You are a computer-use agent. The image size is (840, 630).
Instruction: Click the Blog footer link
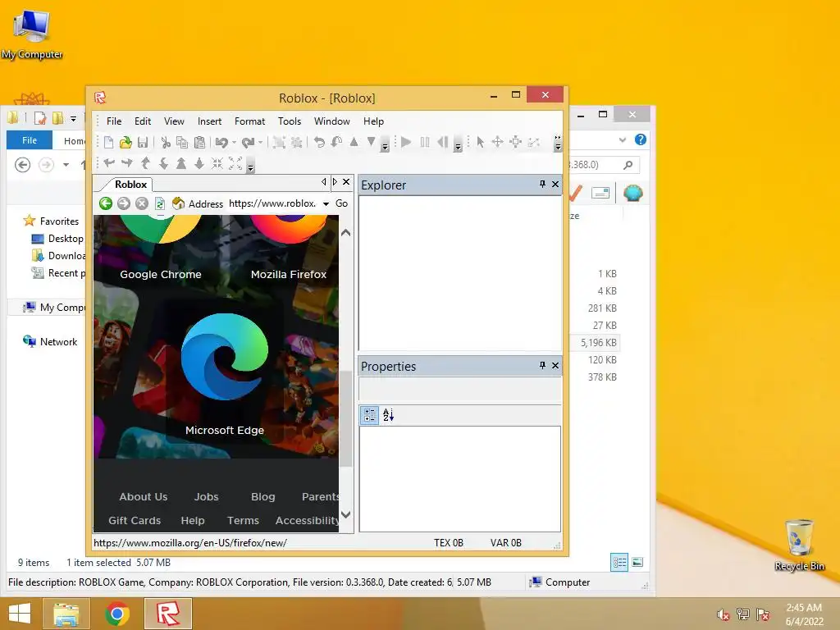(x=263, y=496)
